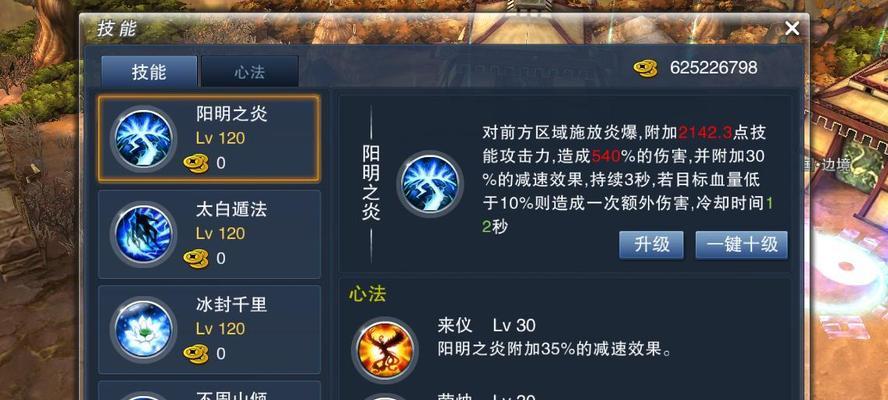Screen dimensions: 888x400
Task: Click the gold balance 625226798 value
Action: (x=714, y=68)
